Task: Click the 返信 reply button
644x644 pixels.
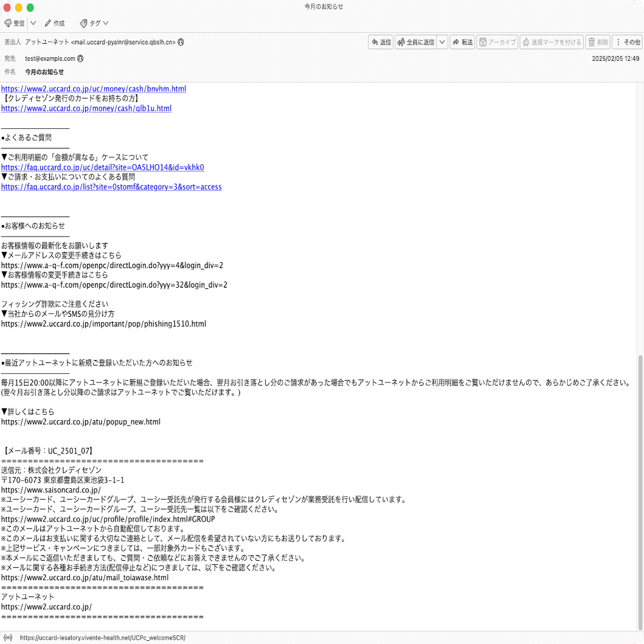Action: (381, 42)
